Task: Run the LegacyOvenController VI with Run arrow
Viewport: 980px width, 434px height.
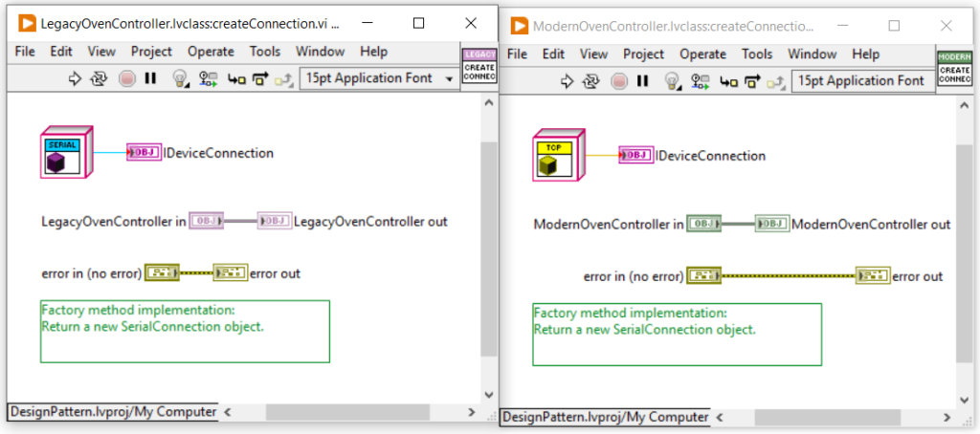Action: [75, 78]
